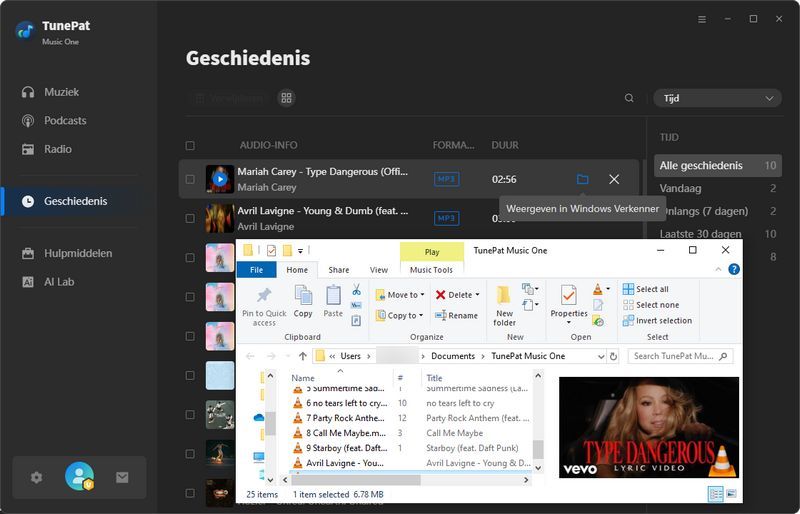800x514 pixels.
Task: Click the Type Dangerous preview thumbnail
Action: click(649, 427)
